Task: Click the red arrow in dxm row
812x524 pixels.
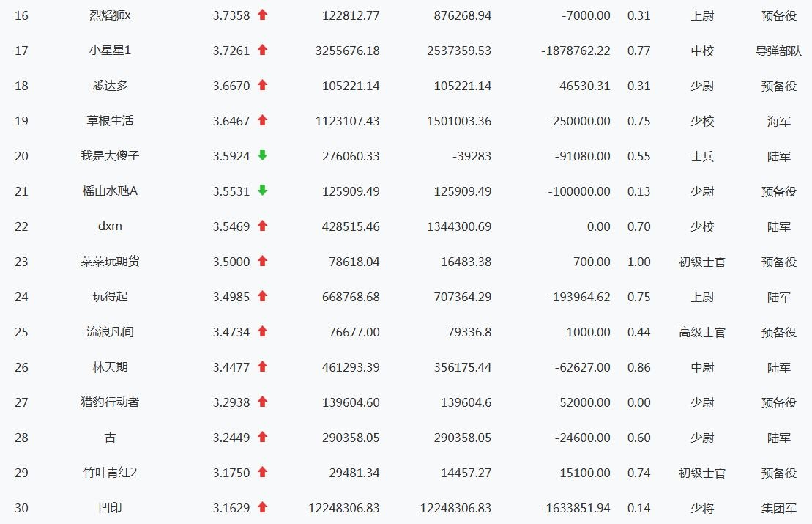Action: click(x=263, y=226)
